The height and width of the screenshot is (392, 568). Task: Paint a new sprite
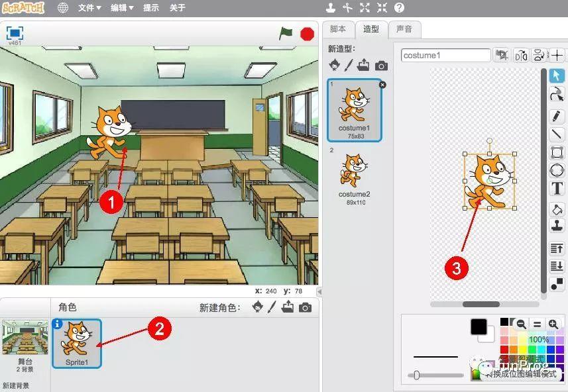[x=272, y=307]
